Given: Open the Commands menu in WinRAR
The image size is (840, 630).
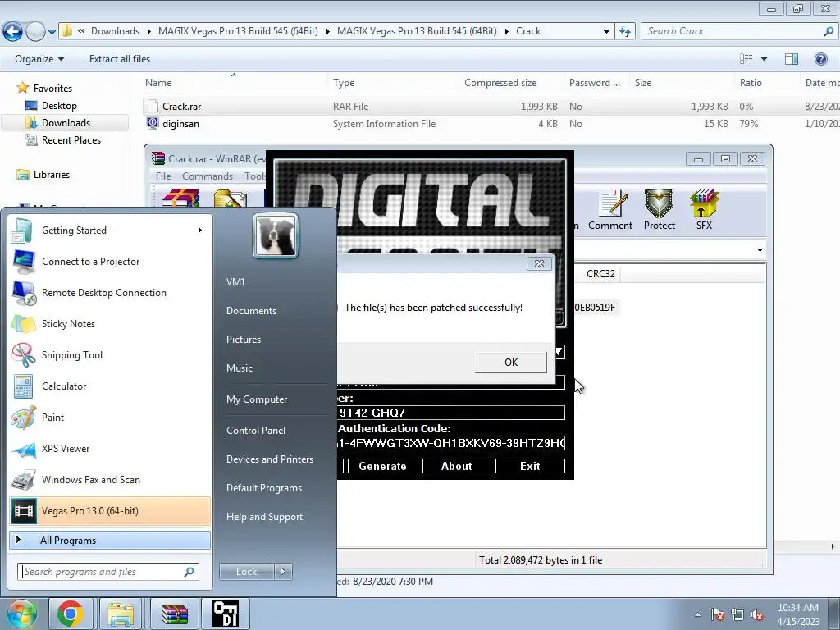Looking at the screenshot, I should pos(208,176).
